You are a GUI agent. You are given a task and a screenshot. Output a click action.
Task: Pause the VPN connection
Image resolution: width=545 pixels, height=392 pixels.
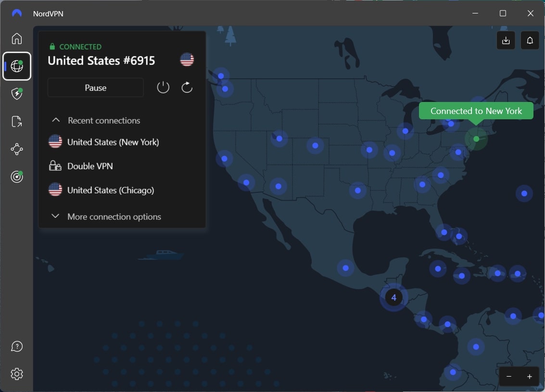(95, 88)
